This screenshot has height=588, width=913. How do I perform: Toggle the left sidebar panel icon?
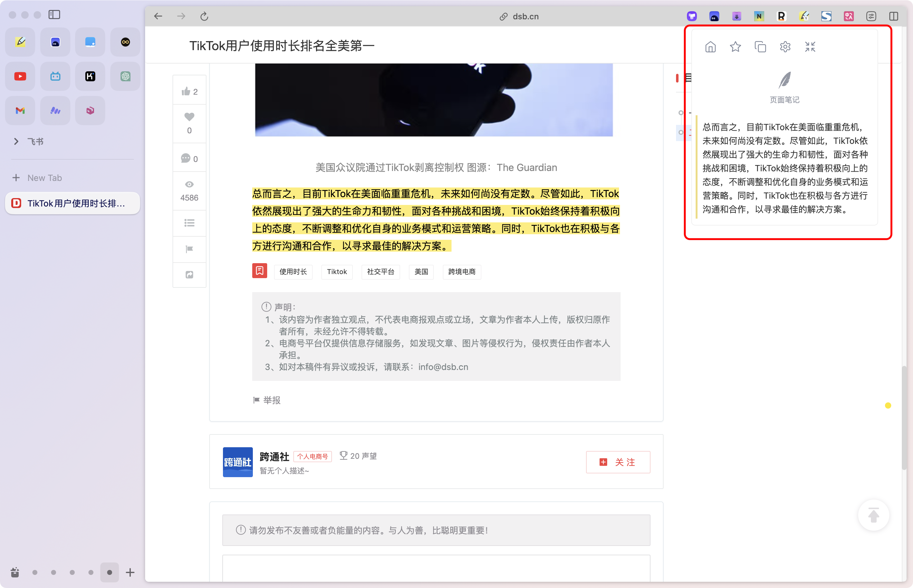pos(54,15)
